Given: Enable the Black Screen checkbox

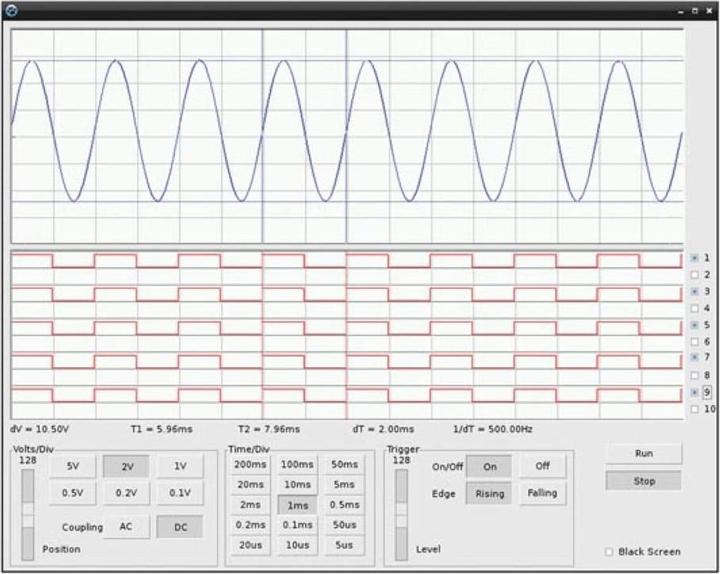Looking at the screenshot, I should [x=610, y=552].
